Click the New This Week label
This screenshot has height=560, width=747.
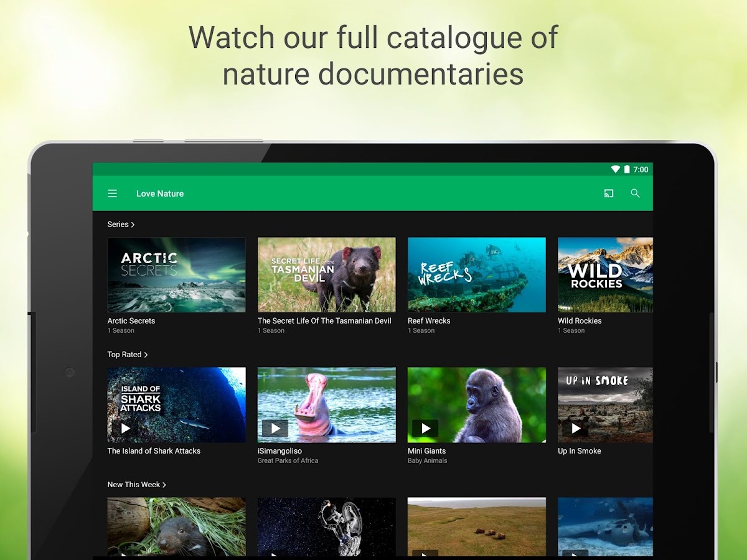pyautogui.click(x=134, y=485)
